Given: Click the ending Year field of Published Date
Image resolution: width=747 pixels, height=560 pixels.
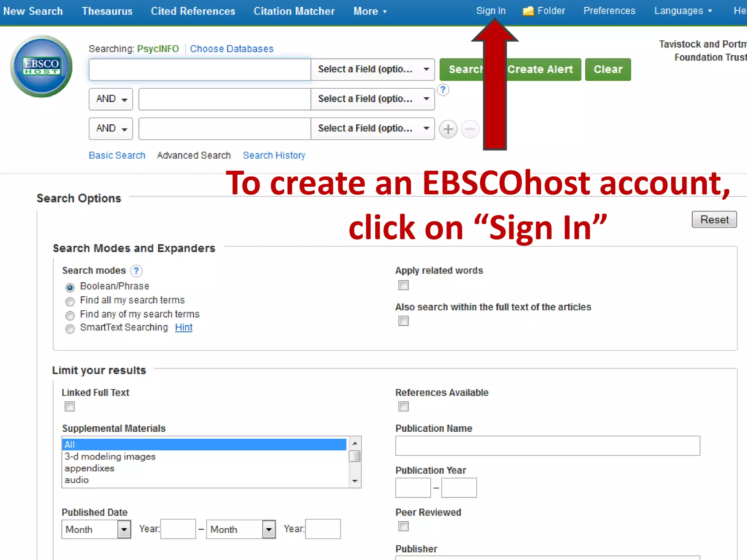Looking at the screenshot, I should click(x=323, y=529).
